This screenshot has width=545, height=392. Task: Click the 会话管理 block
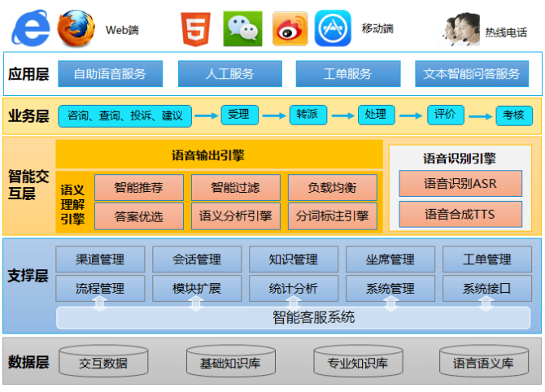point(197,259)
